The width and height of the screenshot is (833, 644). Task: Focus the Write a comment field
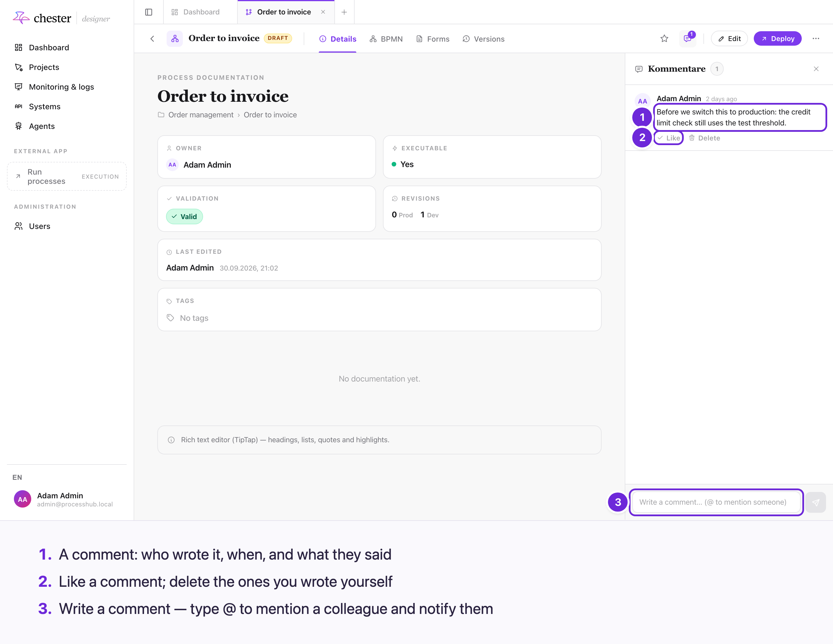click(x=716, y=502)
